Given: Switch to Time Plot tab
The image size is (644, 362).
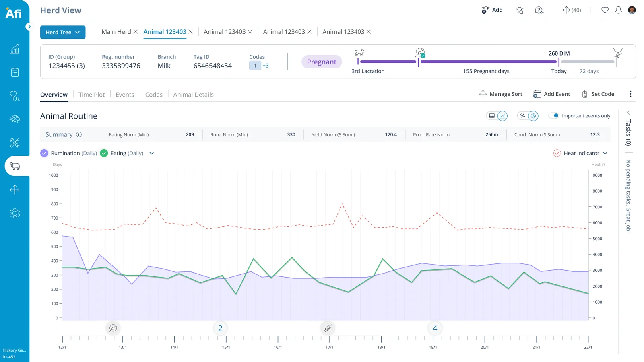Looking at the screenshot, I should point(91,95).
